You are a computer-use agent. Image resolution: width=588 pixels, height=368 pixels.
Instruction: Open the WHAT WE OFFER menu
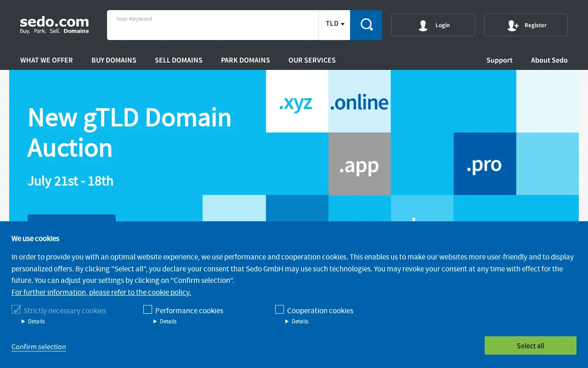46,60
